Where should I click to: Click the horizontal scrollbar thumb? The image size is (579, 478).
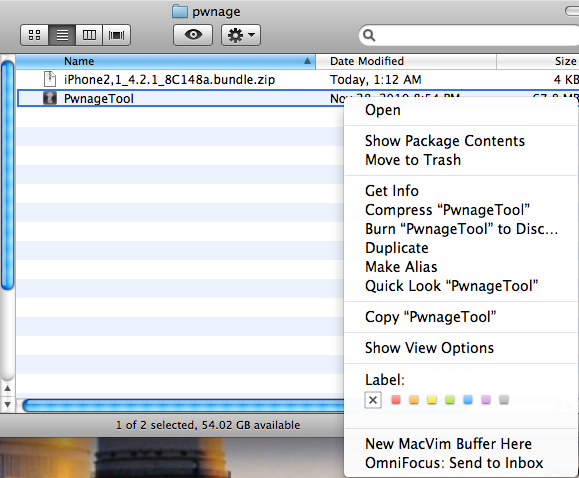pyautogui.click(x=184, y=406)
